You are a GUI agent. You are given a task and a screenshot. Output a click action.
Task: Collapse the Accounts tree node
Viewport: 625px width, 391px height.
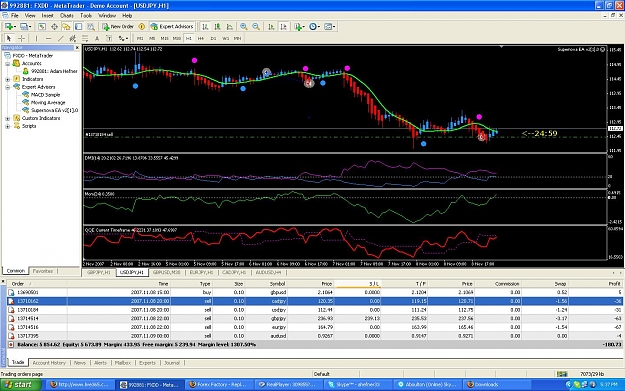point(7,63)
